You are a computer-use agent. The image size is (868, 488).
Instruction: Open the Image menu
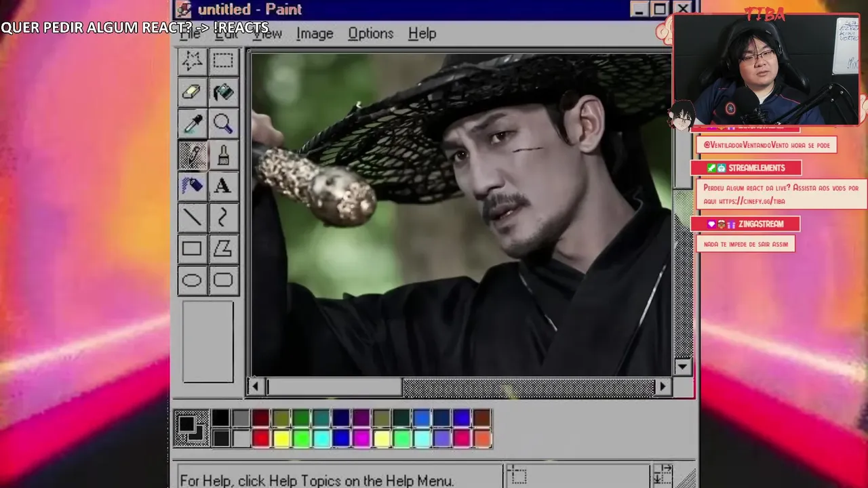pos(315,33)
